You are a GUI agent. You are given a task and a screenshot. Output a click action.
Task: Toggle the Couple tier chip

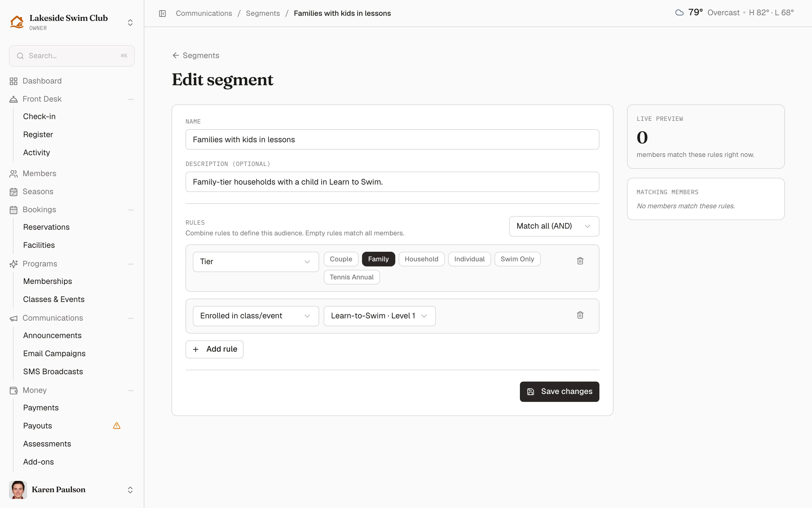[x=341, y=259]
